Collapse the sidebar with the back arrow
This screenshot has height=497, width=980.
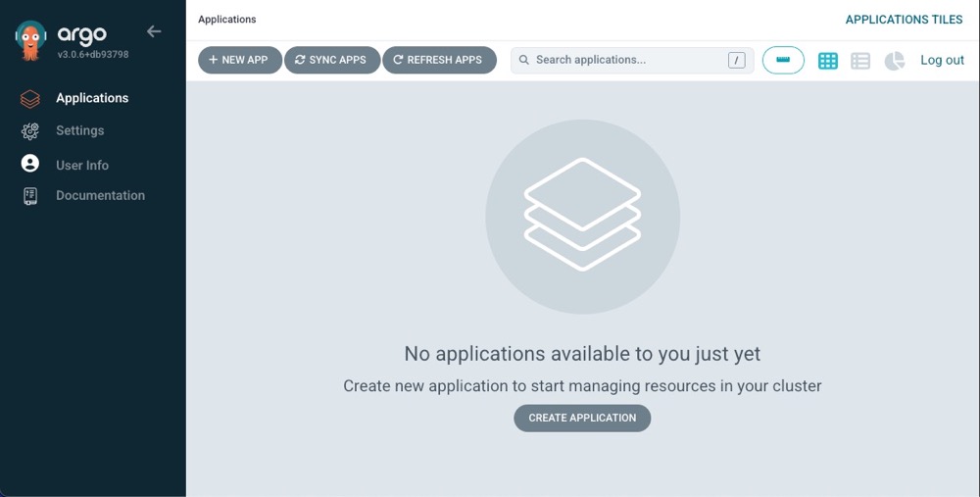tap(154, 31)
